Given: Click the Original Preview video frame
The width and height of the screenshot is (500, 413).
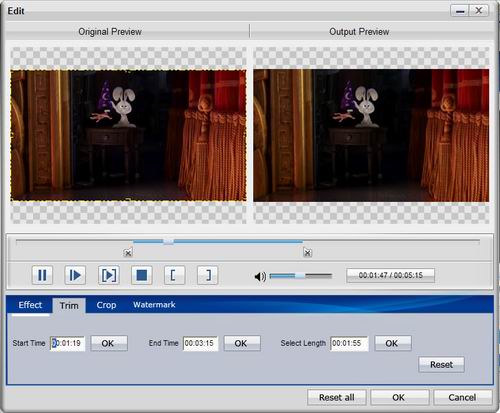Looking at the screenshot, I should [128, 136].
